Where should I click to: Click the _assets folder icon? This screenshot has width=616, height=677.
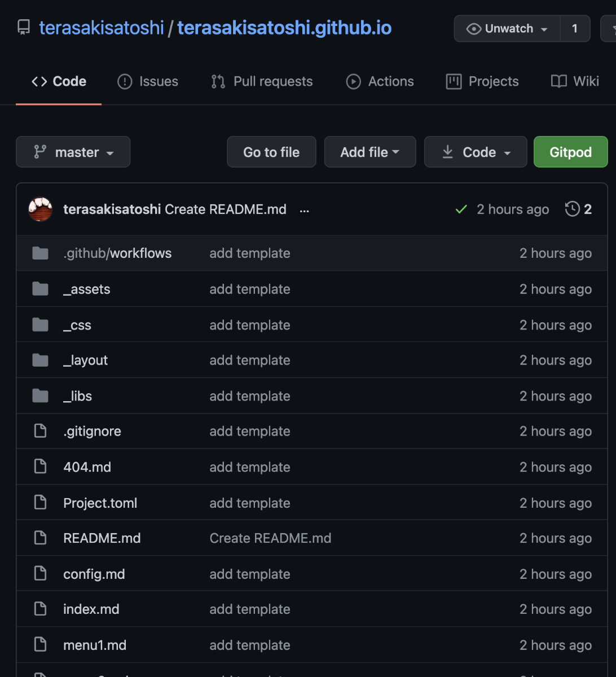pos(40,289)
